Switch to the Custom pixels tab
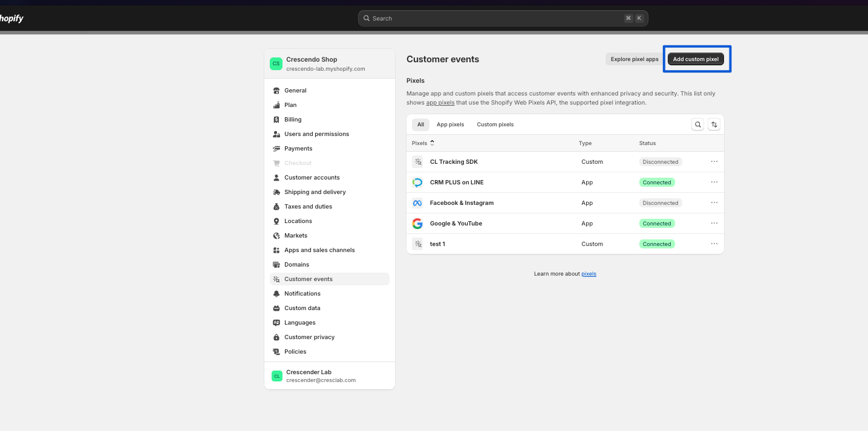 (x=495, y=125)
